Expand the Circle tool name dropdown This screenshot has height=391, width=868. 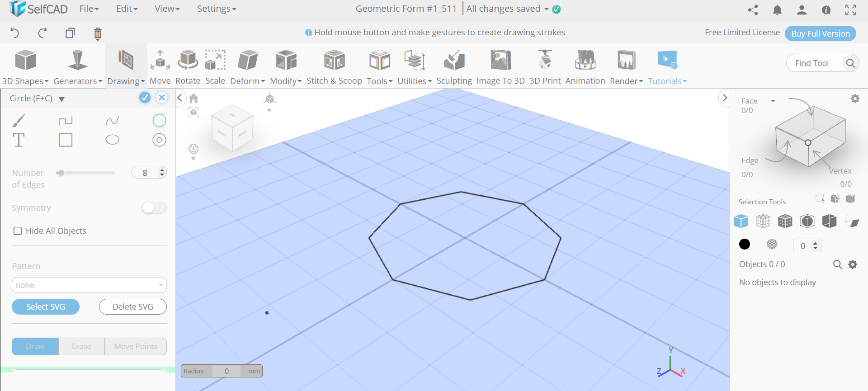click(62, 99)
